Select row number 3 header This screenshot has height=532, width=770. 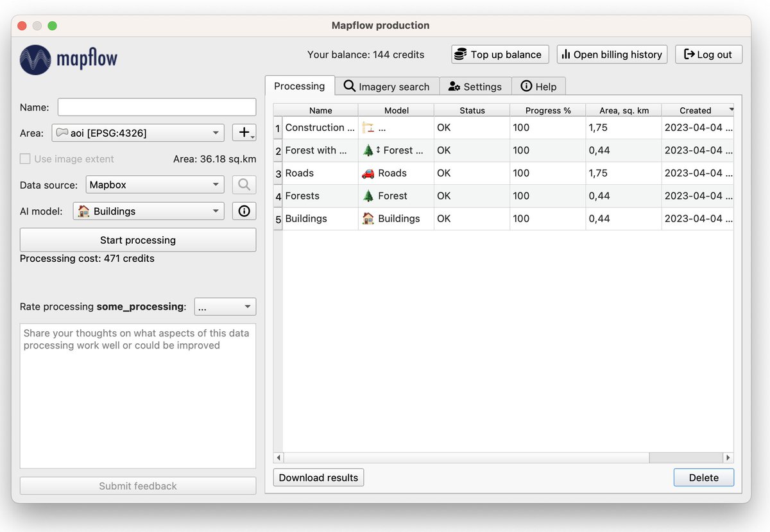[278, 173]
